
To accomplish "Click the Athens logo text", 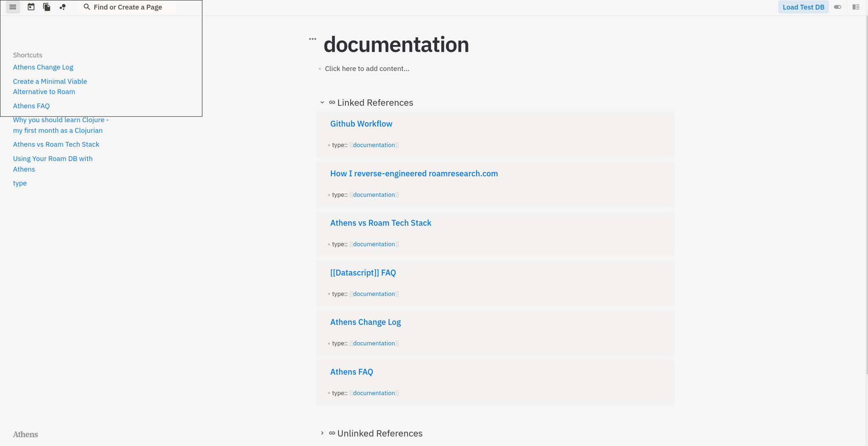I will tap(25, 435).
